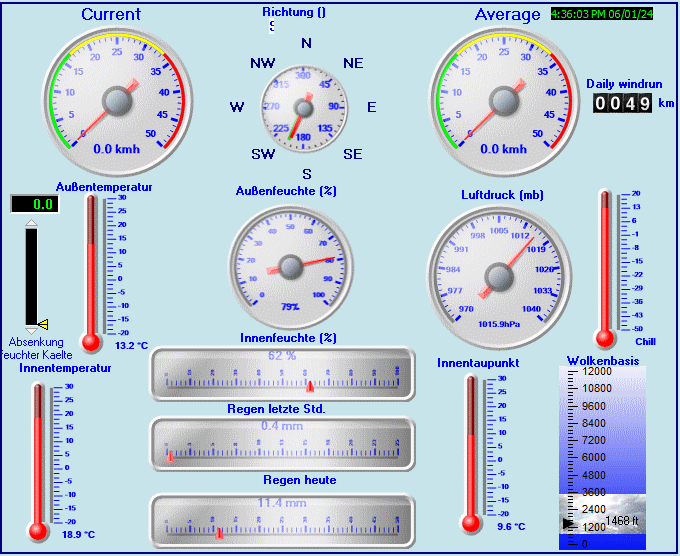This screenshot has height=556, width=680.
Task: Click the Innenfeuchte horizontal bar gauge
Action: click(x=282, y=374)
